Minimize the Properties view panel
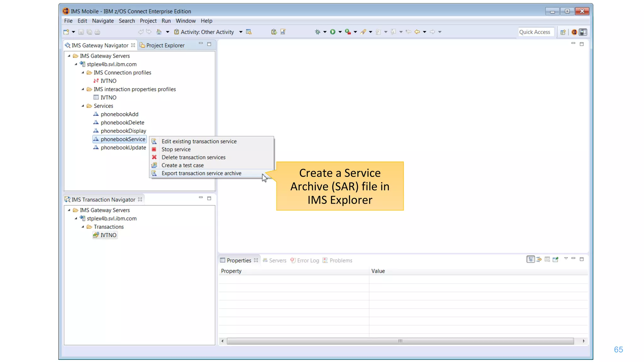This screenshot has height=362, width=644. point(573,258)
